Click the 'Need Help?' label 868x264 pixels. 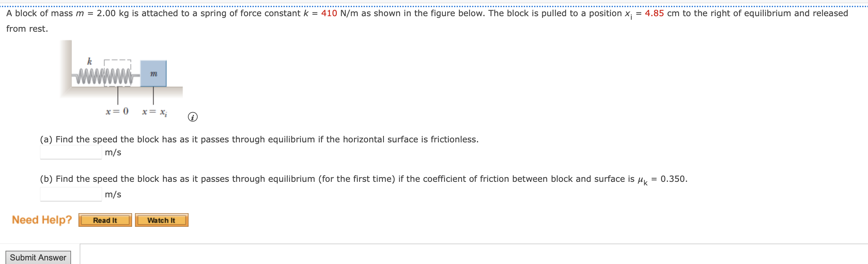tap(41, 219)
